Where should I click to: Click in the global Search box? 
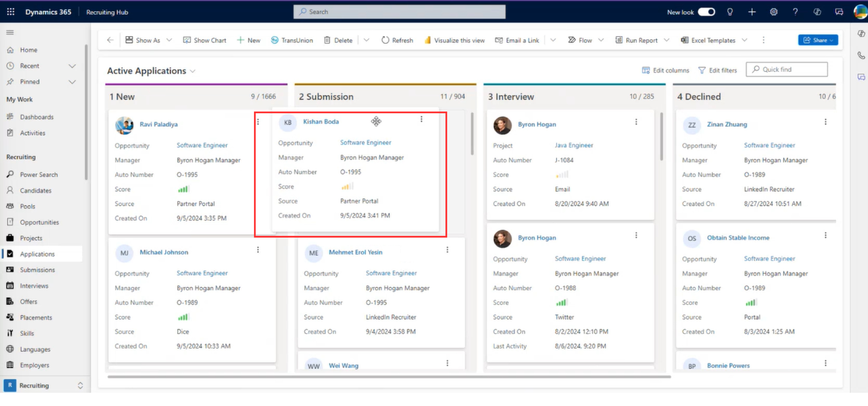click(x=399, y=12)
